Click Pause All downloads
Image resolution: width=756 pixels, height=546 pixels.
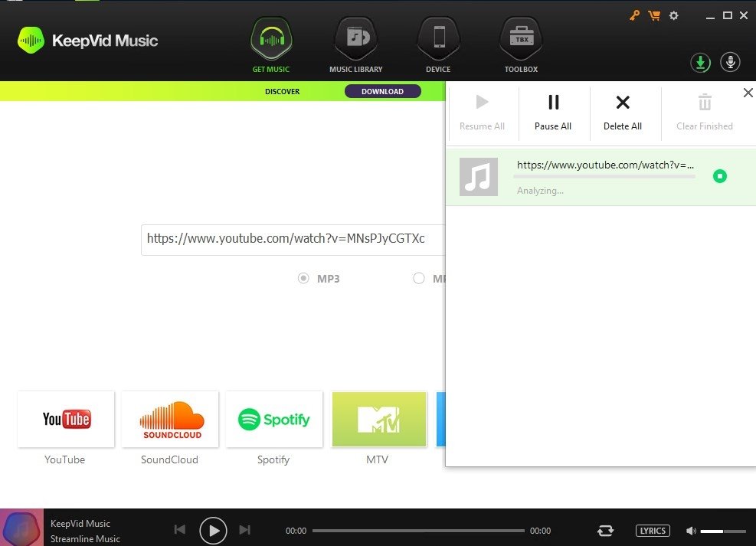553,113
